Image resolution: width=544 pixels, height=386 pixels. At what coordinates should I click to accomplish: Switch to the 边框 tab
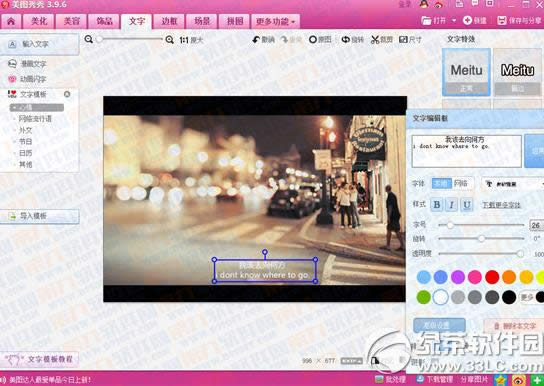pyautogui.click(x=169, y=22)
